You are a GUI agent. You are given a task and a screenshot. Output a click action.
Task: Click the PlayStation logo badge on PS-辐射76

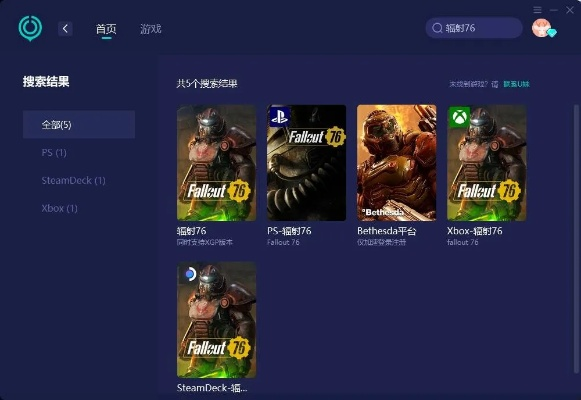pos(279,116)
